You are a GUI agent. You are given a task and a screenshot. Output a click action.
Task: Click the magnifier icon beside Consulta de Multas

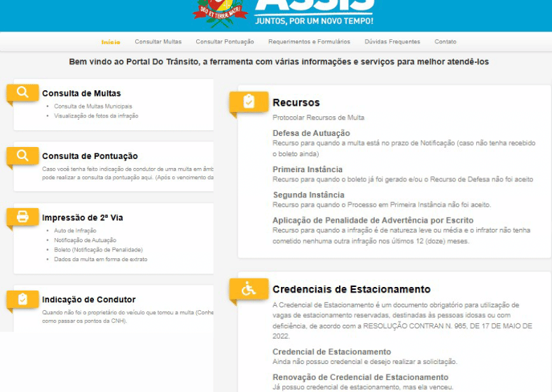tap(22, 92)
